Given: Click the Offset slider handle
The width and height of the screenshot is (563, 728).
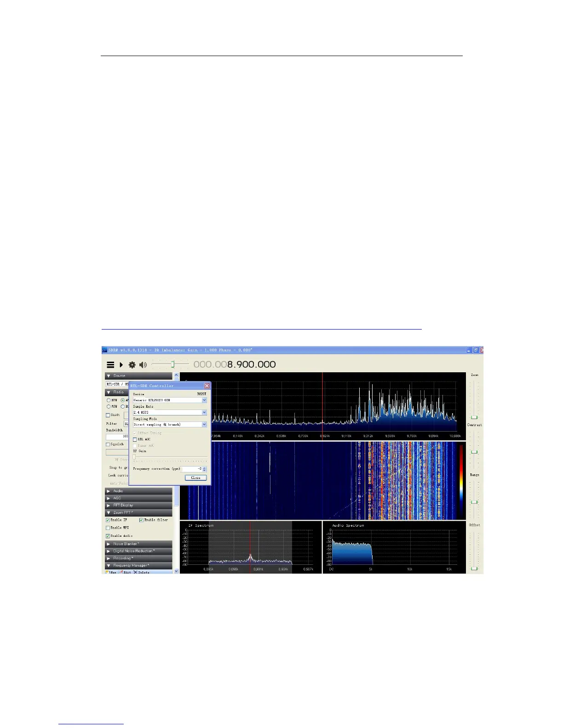Looking at the screenshot, I should click(x=474, y=569).
